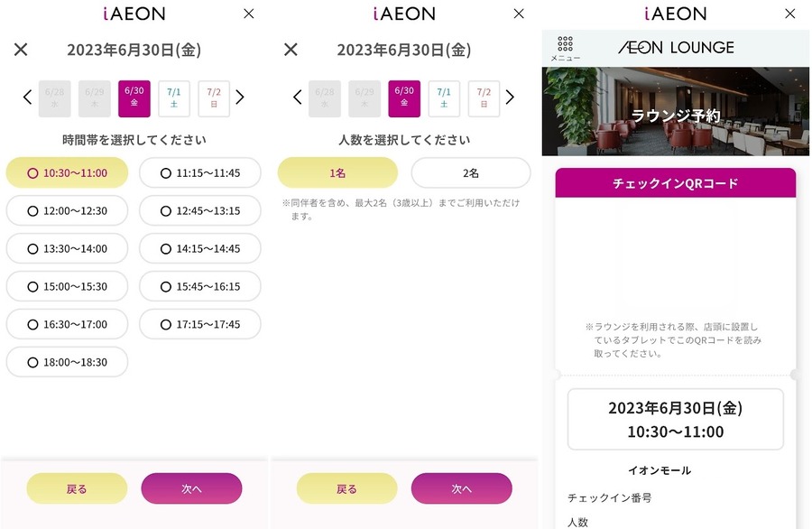812x529 pixels.
Task: Dismiss the time selection dialog next to its date heading
Action: [21, 50]
